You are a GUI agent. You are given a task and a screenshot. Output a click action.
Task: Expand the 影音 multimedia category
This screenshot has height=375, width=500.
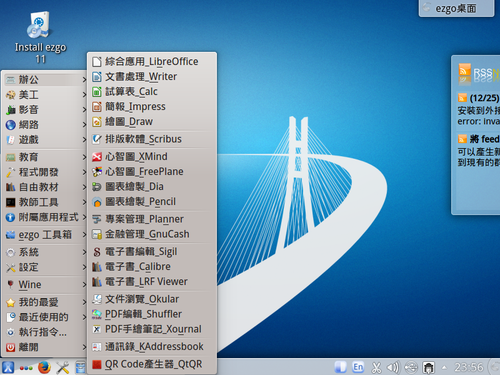tap(45, 110)
